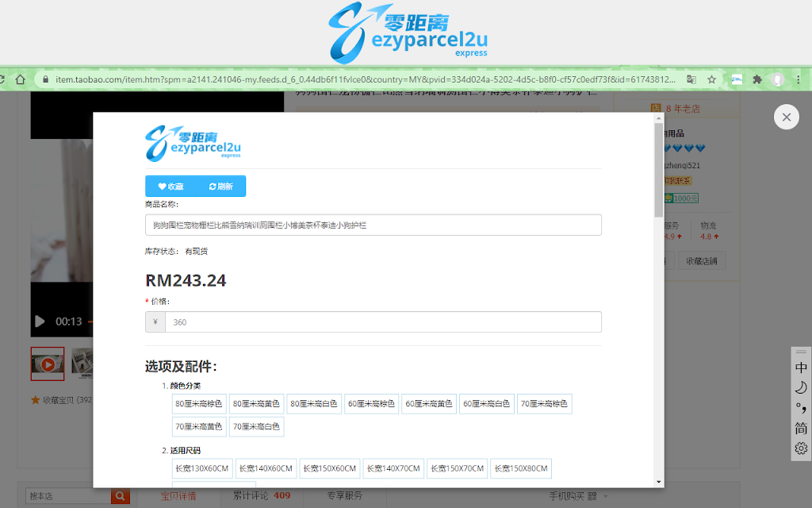Click the ezyparcel2u logo in the popup
812x508 pixels.
193,143
